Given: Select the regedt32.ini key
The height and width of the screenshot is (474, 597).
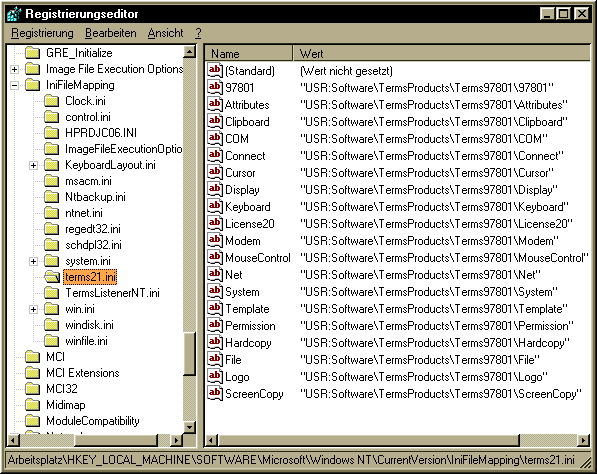Looking at the screenshot, I should point(93,229).
